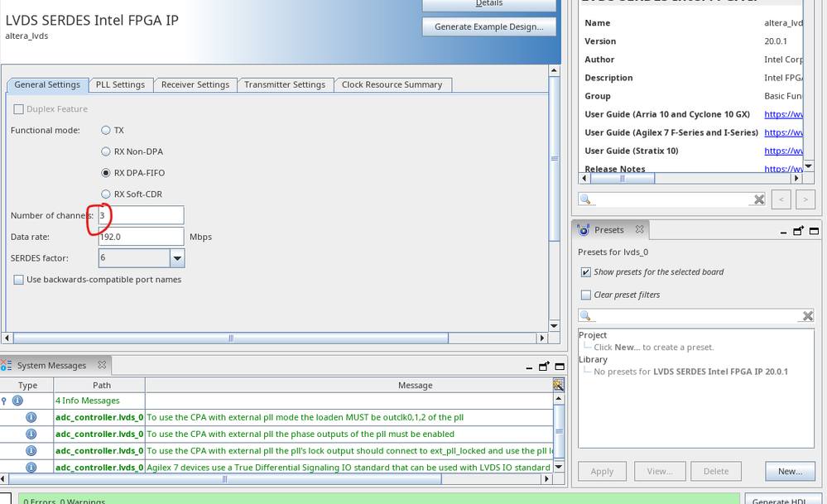Open the SERDES factor dropdown
The image size is (827, 504).
coord(177,258)
